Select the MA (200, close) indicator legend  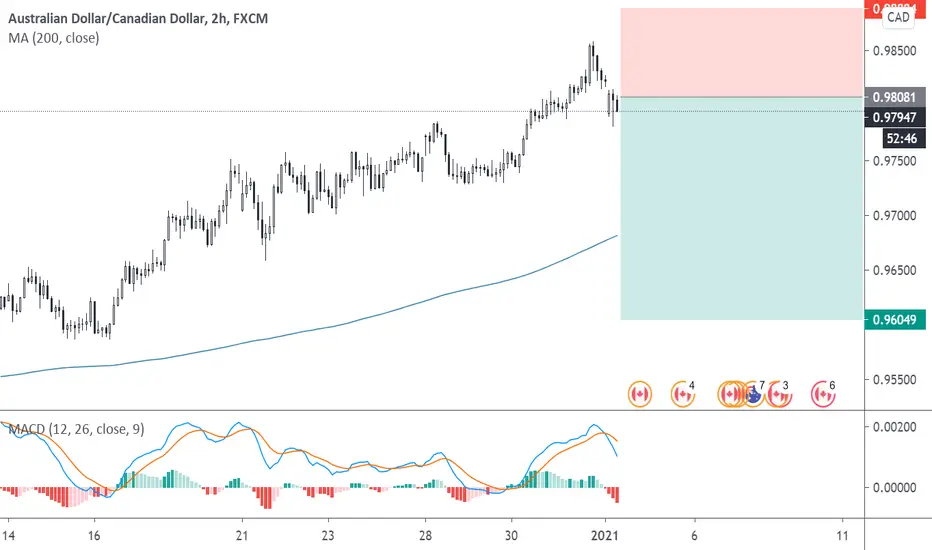tap(53, 38)
